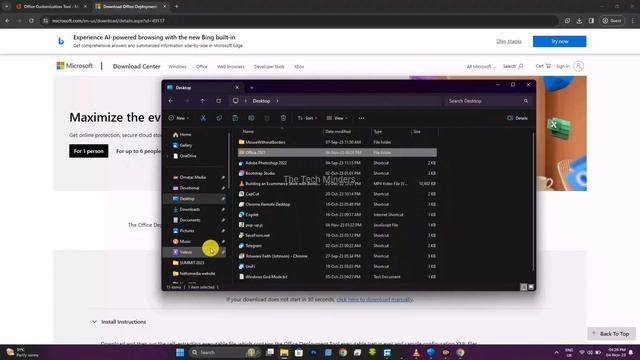Switch to the Office Customization Tool browser tab

[x=51, y=7]
